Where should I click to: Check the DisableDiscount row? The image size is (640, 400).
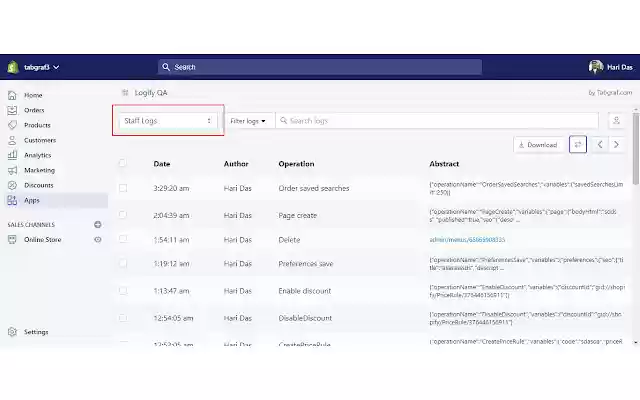[122, 318]
